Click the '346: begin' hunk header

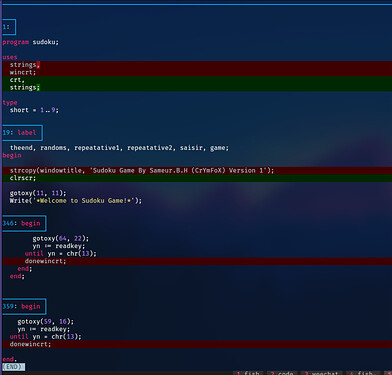point(24,223)
